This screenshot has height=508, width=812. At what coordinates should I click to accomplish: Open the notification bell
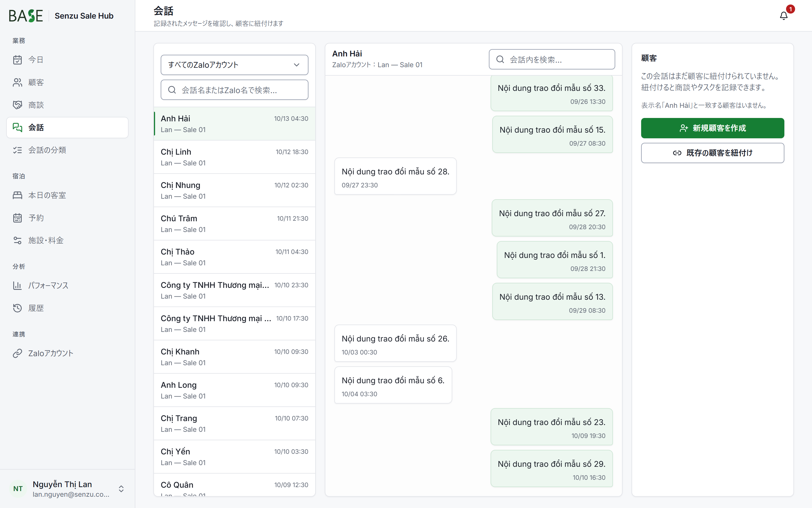point(784,16)
